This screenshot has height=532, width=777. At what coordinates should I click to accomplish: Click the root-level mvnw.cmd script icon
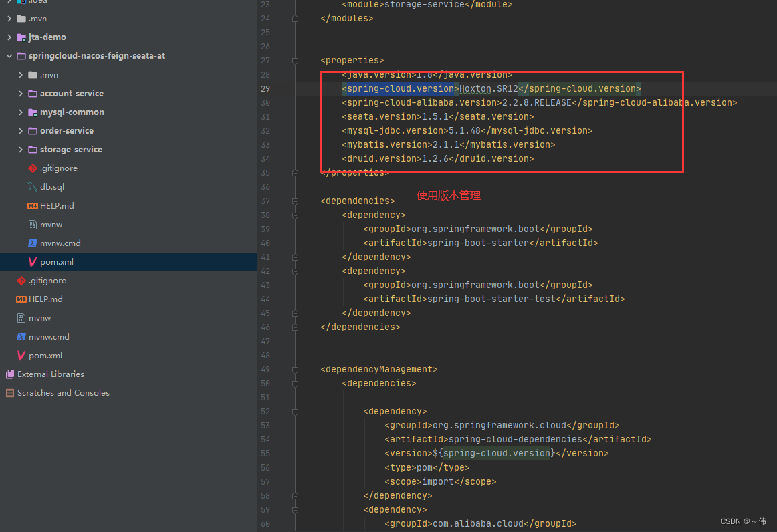[x=21, y=337]
